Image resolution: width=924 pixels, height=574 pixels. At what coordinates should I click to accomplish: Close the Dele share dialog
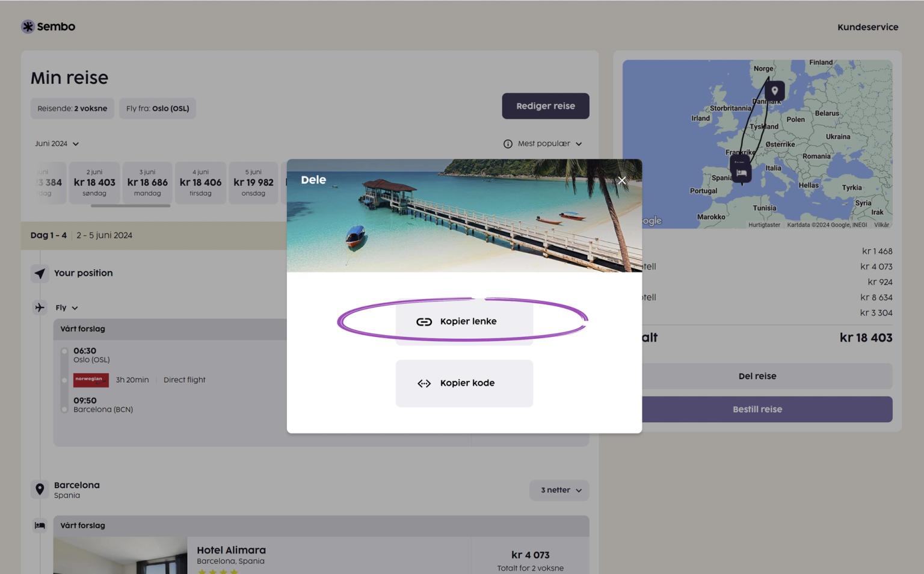tap(622, 180)
